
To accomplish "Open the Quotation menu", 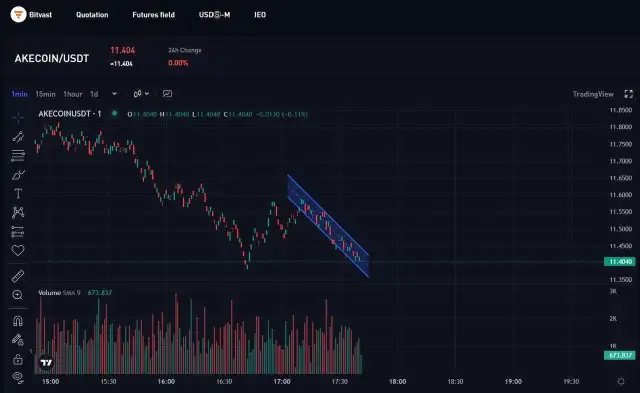I will pyautogui.click(x=92, y=15).
